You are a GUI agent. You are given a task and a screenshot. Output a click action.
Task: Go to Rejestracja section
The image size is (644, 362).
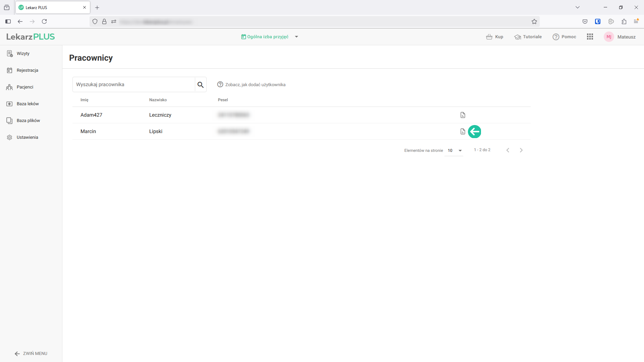[x=27, y=70]
